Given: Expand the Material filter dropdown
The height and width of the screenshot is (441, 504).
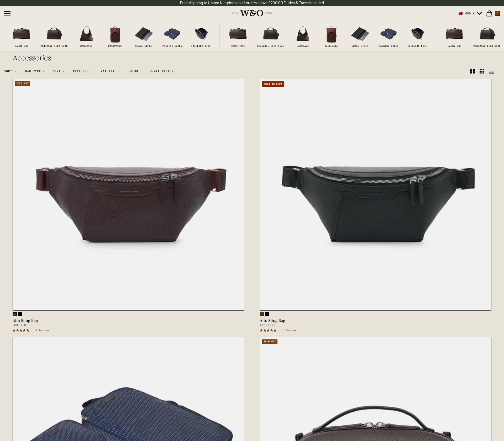Looking at the screenshot, I should click(110, 71).
